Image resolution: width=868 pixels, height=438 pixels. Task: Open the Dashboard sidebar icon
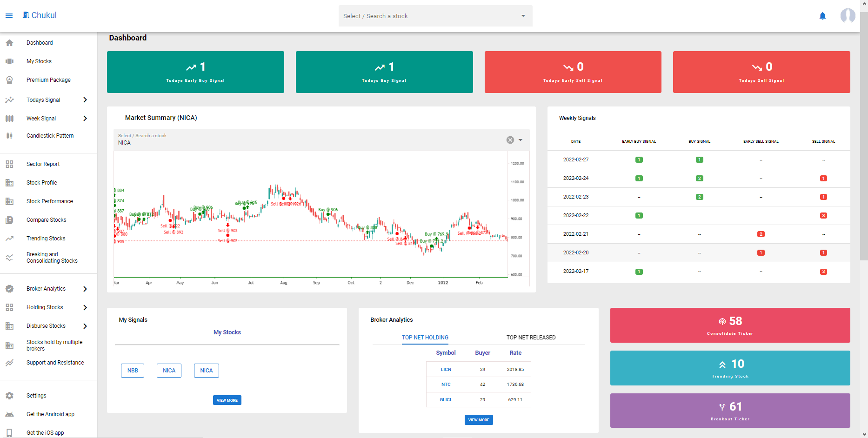(x=10, y=42)
